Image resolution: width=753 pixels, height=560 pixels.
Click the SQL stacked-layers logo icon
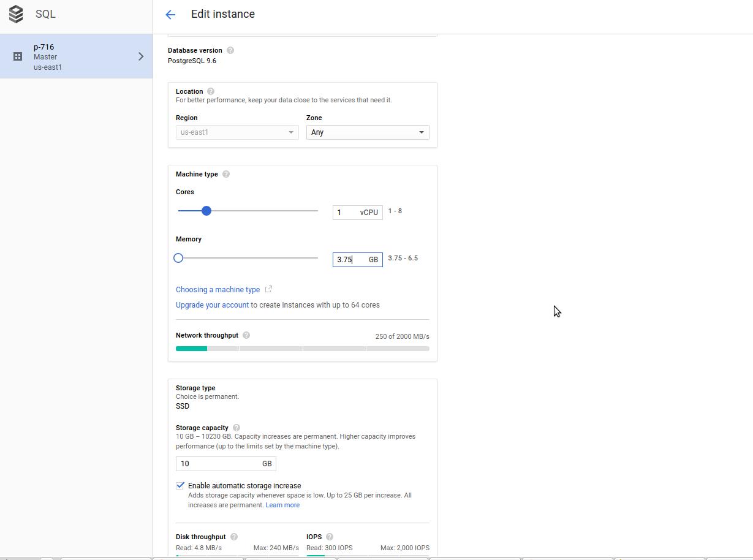pyautogui.click(x=16, y=14)
